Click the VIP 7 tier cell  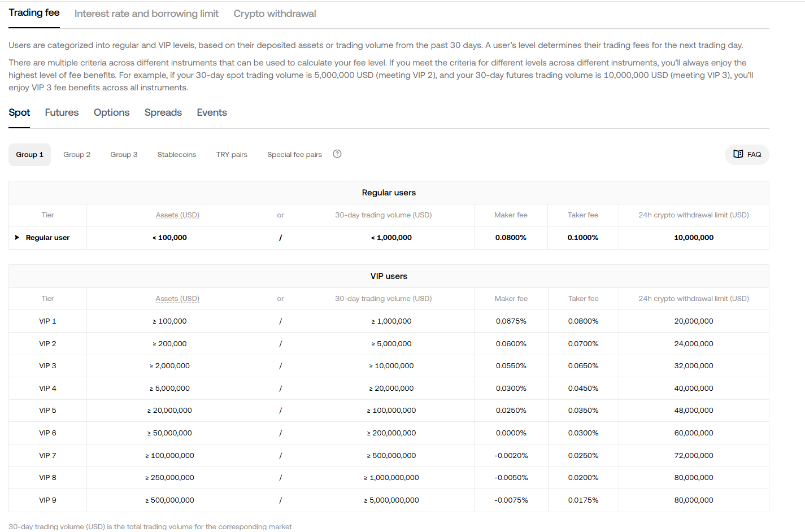47,456
